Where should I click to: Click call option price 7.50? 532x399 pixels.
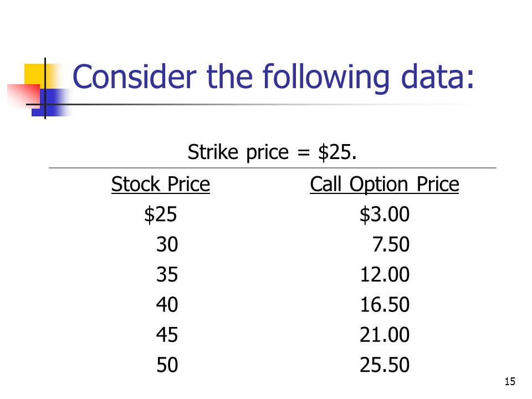click(391, 244)
